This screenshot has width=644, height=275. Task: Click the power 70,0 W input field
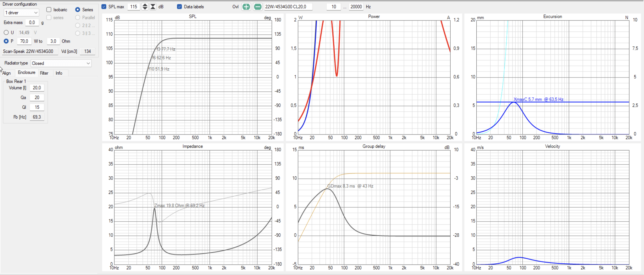coord(24,41)
